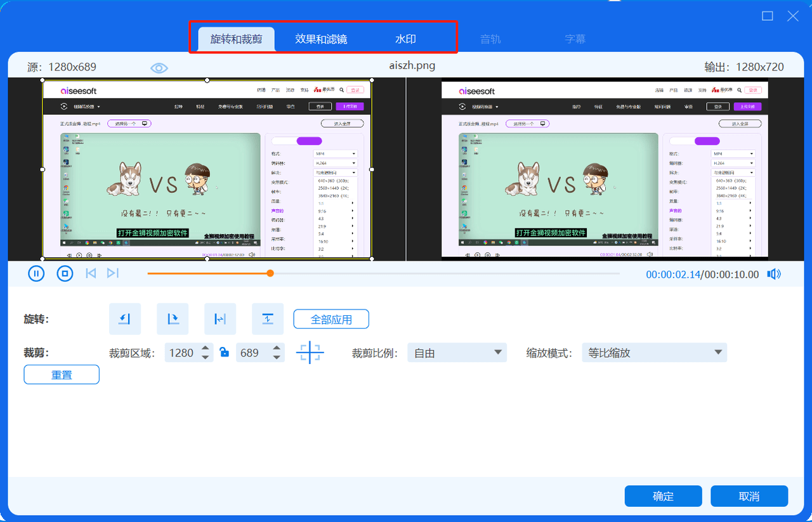Click the output preview image

605,169
